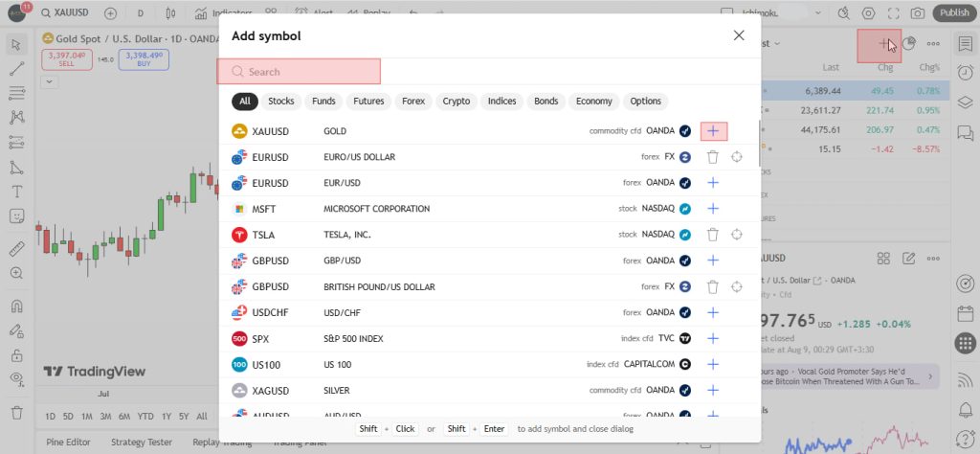Click the symbol Search input field
The height and width of the screenshot is (454, 980).
pos(299,71)
